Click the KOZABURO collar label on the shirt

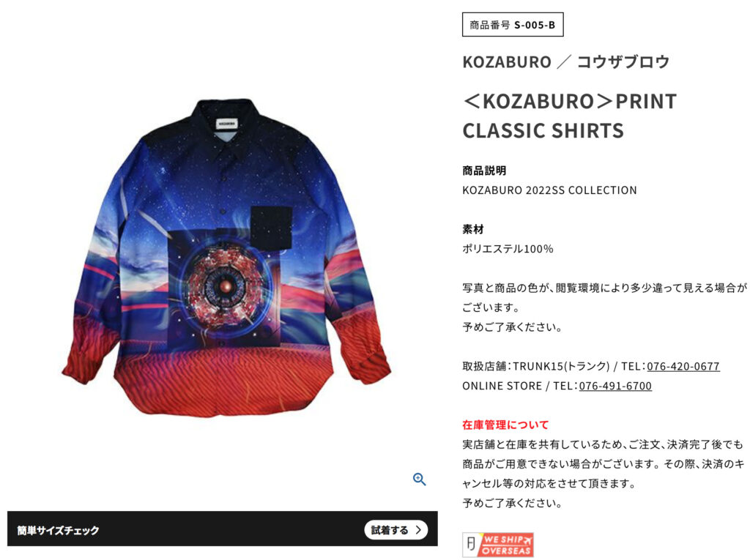pos(227,124)
